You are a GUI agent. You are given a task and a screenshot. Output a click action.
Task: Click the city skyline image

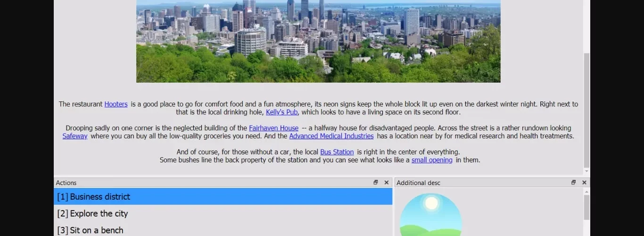click(x=318, y=41)
